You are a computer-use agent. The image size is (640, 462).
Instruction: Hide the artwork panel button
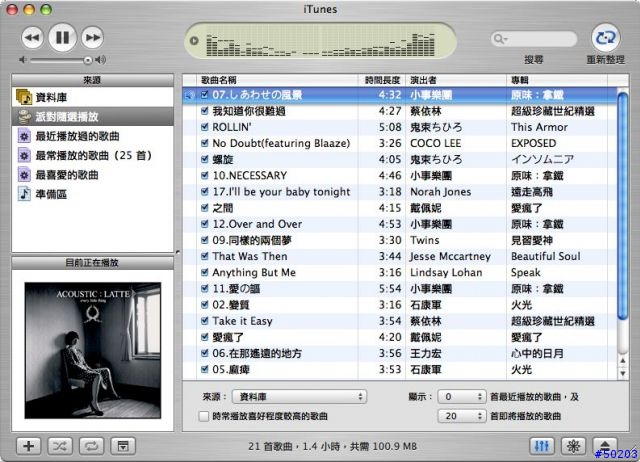(x=123, y=446)
